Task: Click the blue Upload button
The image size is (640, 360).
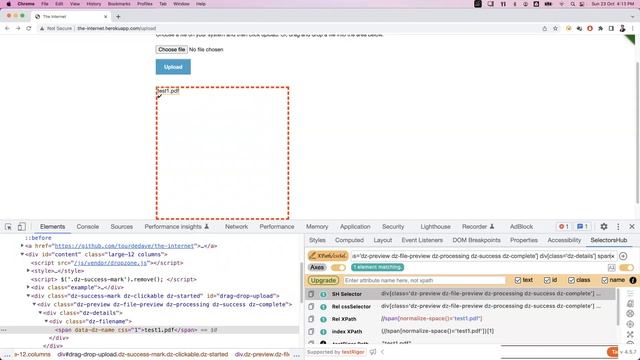Action: tap(173, 67)
